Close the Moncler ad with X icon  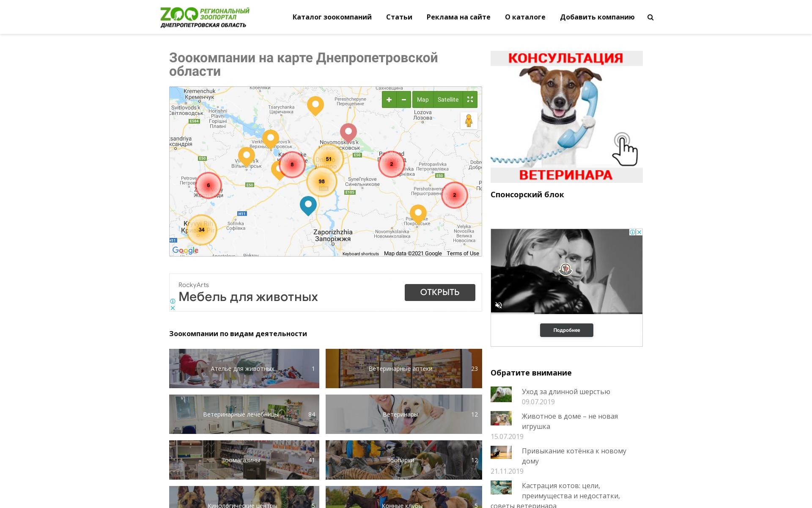639,232
